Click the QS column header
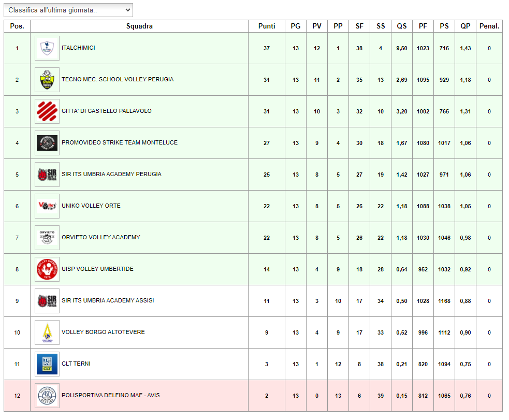Screen dimensions: 509x420 (402, 26)
